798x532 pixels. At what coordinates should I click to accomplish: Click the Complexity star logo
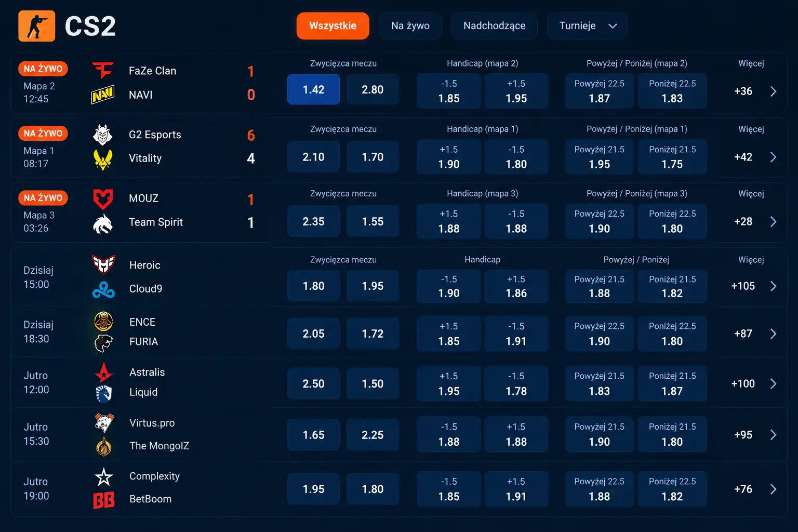104,476
